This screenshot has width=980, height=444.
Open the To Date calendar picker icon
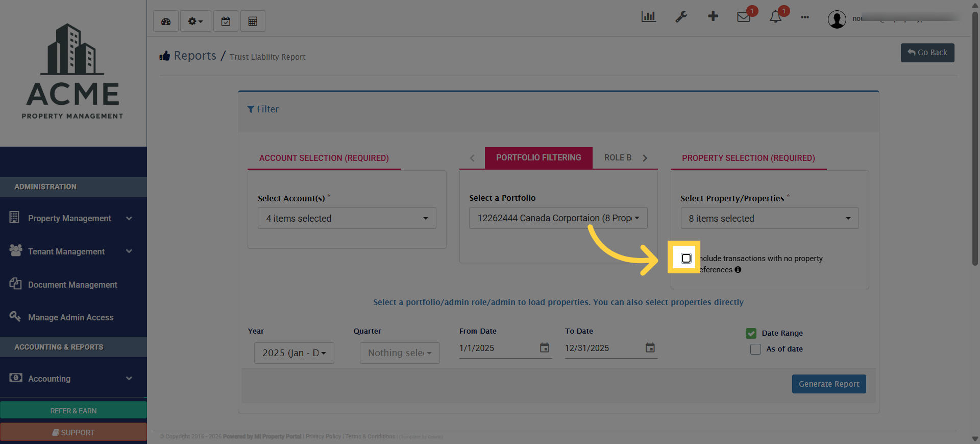(650, 348)
